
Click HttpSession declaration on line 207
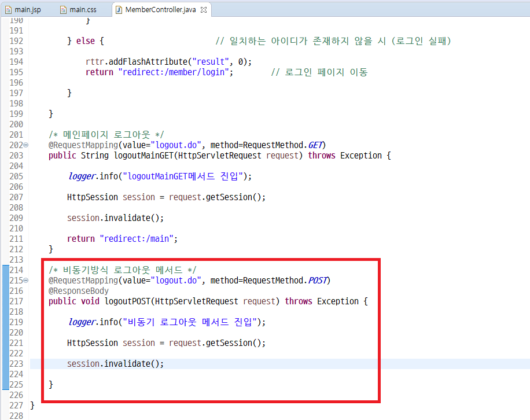[x=166, y=197]
